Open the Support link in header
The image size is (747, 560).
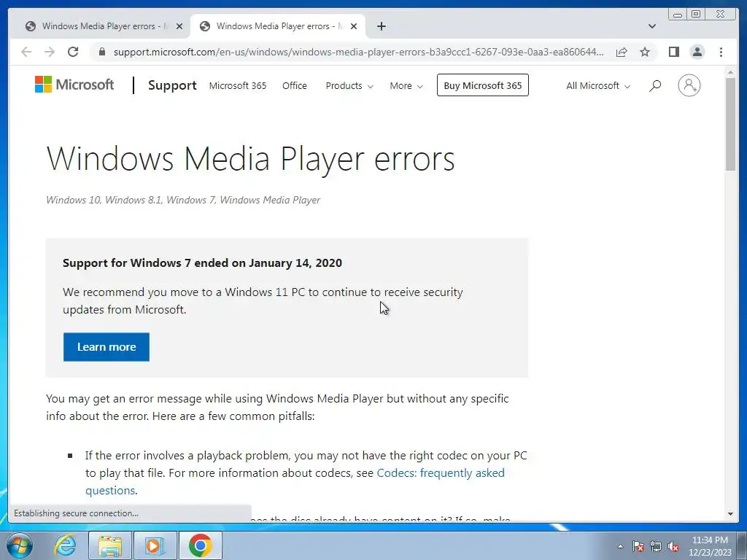[172, 85]
